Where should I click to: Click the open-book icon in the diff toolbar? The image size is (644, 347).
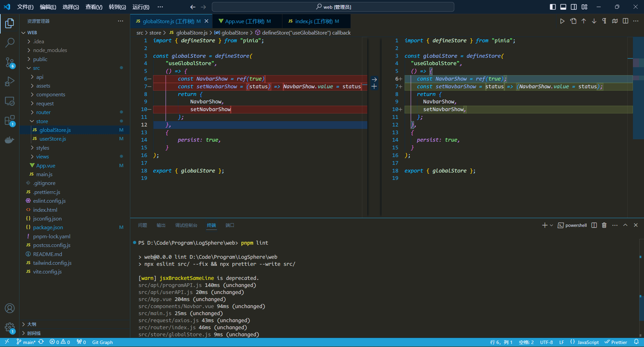click(x=615, y=21)
